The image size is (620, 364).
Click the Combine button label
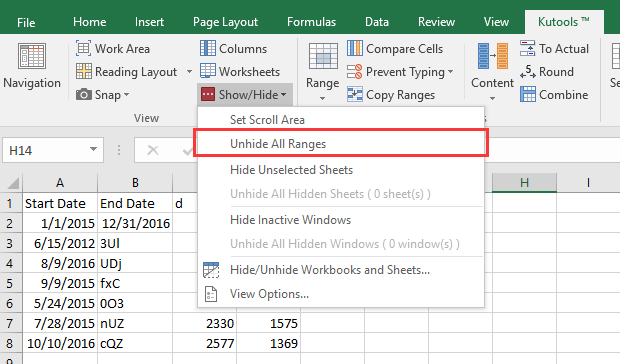click(563, 95)
